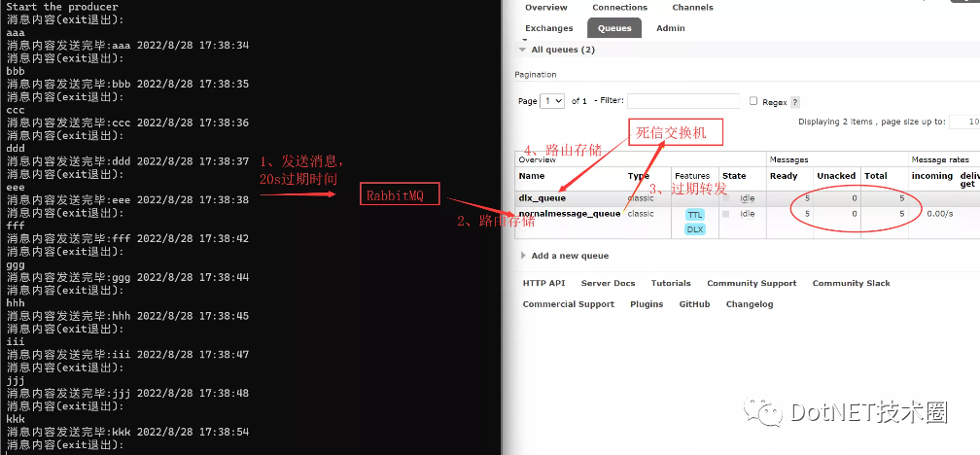Switch to the Channels tab
This screenshot has height=455, width=980.
click(692, 8)
